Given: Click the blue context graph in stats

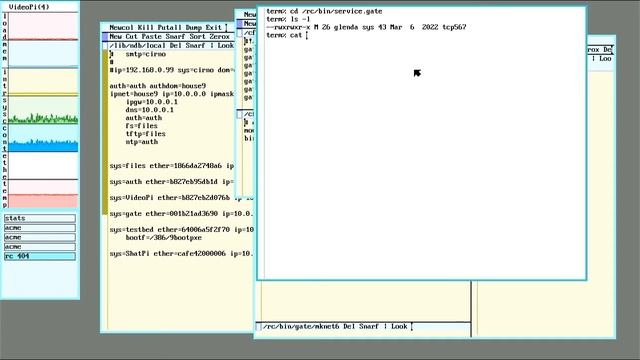Looking at the screenshot, I should point(43,138).
